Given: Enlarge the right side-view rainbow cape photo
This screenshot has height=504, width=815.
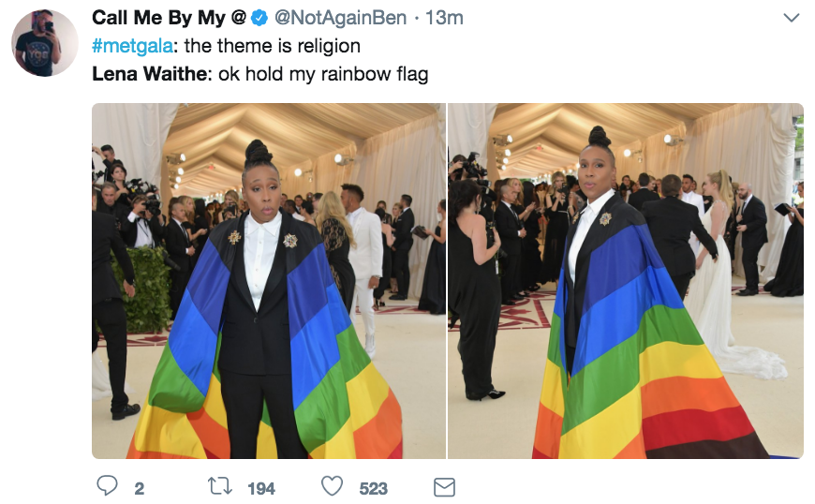Looking at the screenshot, I should click(x=626, y=281).
